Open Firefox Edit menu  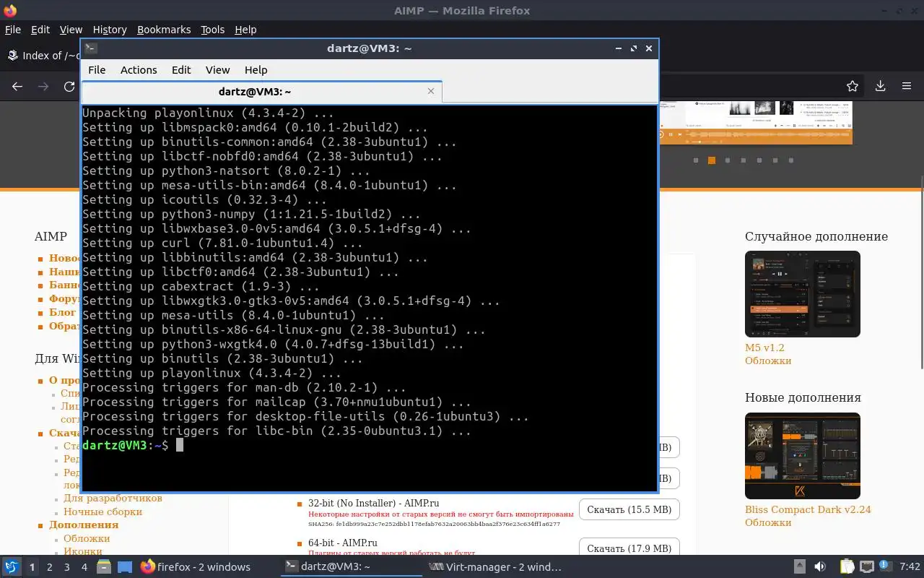click(x=40, y=30)
